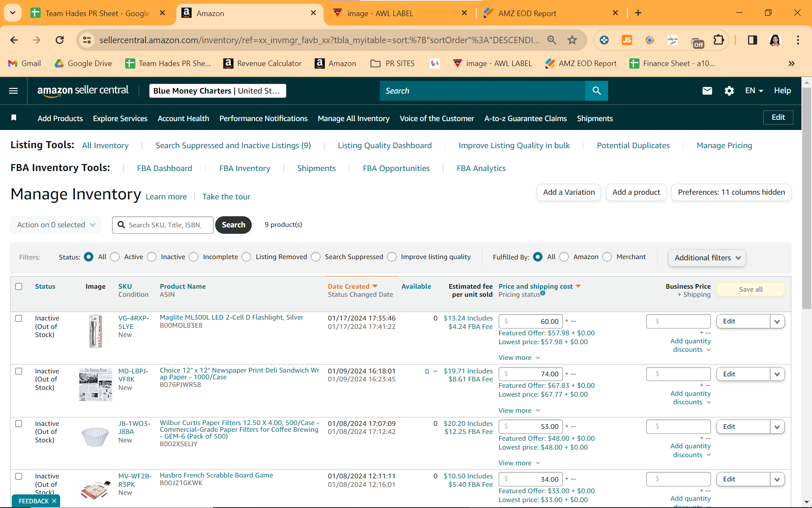This screenshot has height=508, width=812.
Task: Open the Seller Central hamburger menu
Action: tap(14, 91)
